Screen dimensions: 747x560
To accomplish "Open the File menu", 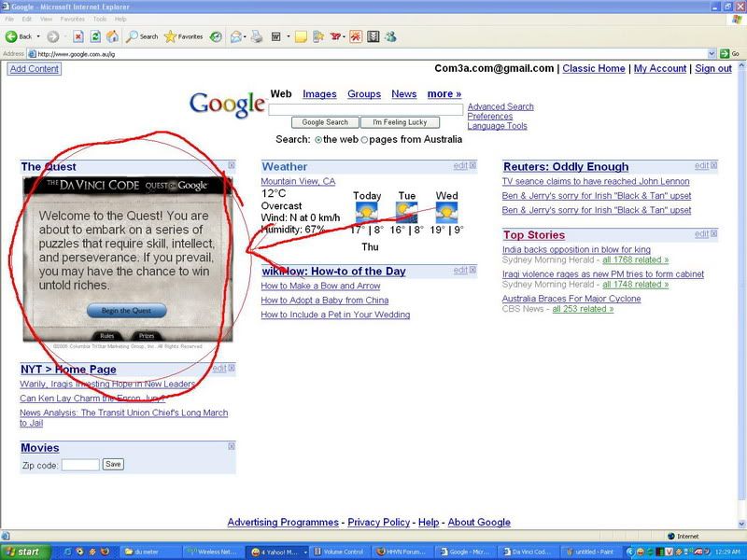I will click(9, 19).
